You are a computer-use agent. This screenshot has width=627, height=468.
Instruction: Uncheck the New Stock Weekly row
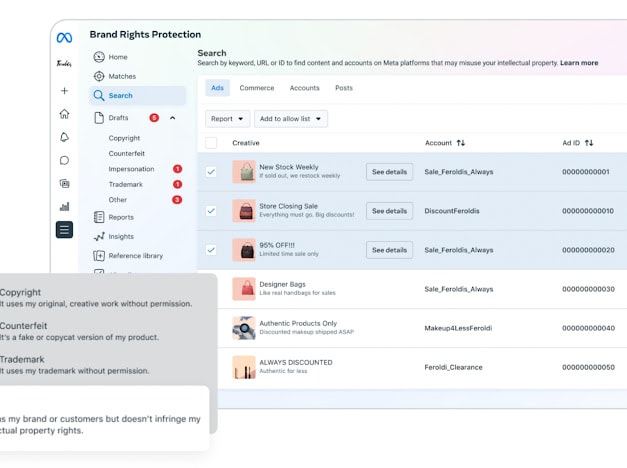coord(211,172)
